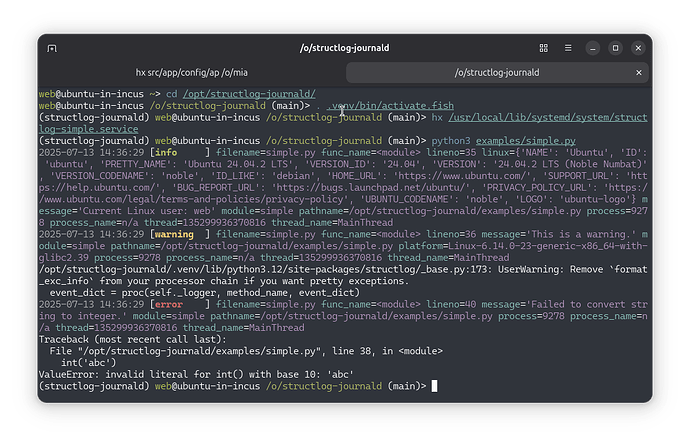Viewport: 690px width, 444px height.
Task: Click the 'info' log level label
Action: point(166,152)
